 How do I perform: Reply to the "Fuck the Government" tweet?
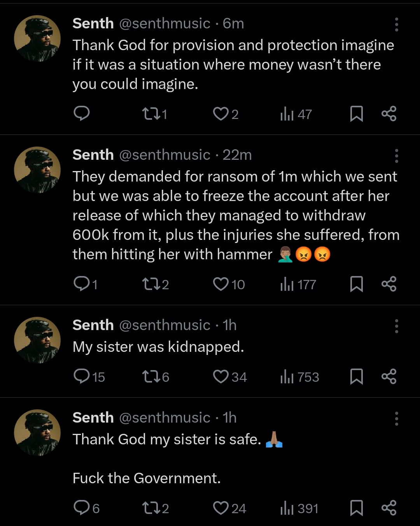(82, 508)
